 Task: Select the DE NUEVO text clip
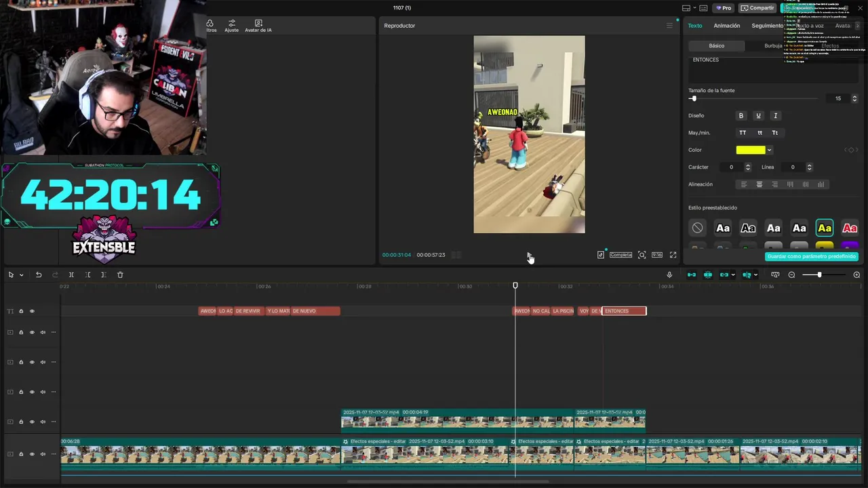[x=315, y=311]
